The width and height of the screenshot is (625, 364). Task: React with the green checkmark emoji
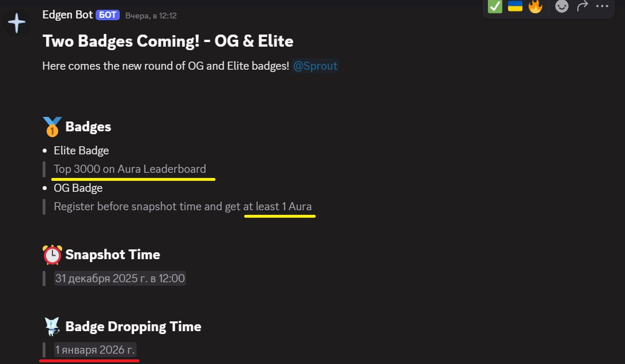click(495, 6)
